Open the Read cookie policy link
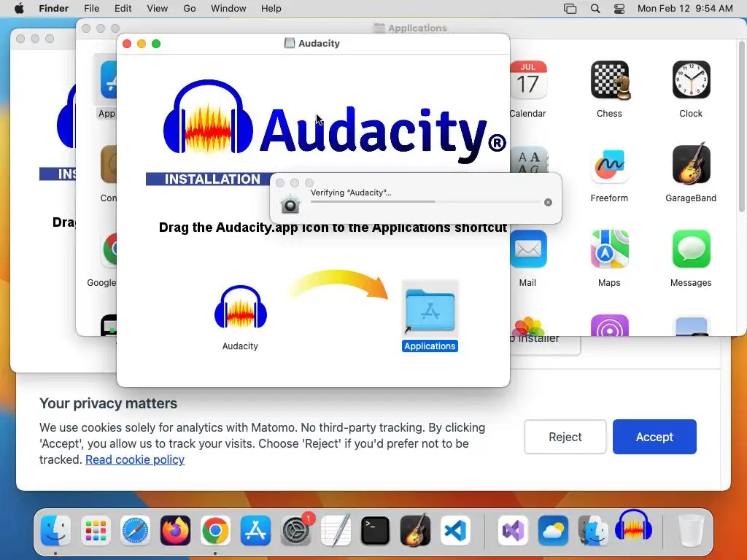 coord(135,459)
